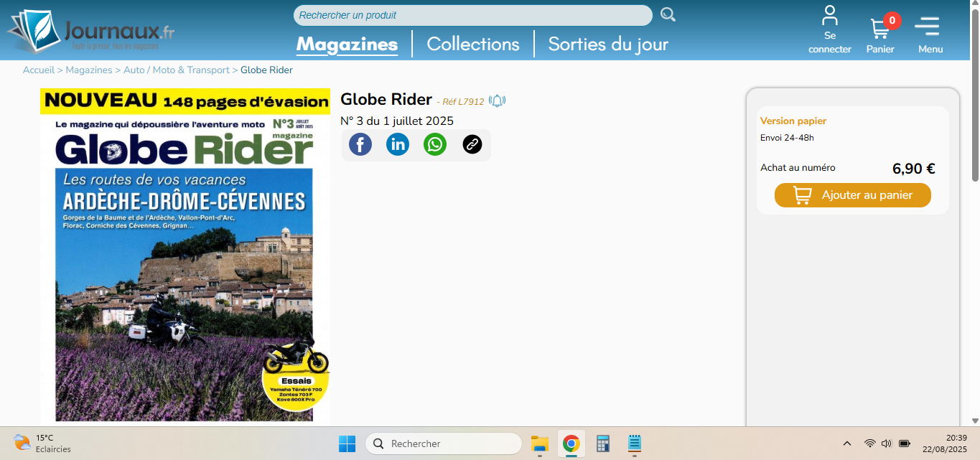Go to Journaux.fr home logo
Screen dimensions: 980x460
[92, 32]
